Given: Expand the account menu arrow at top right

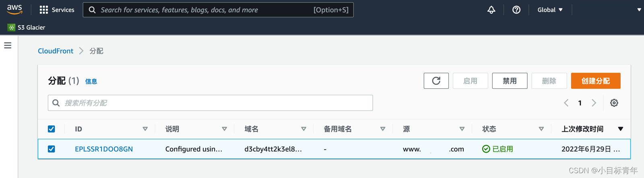Looking at the screenshot, I should tap(639, 10).
